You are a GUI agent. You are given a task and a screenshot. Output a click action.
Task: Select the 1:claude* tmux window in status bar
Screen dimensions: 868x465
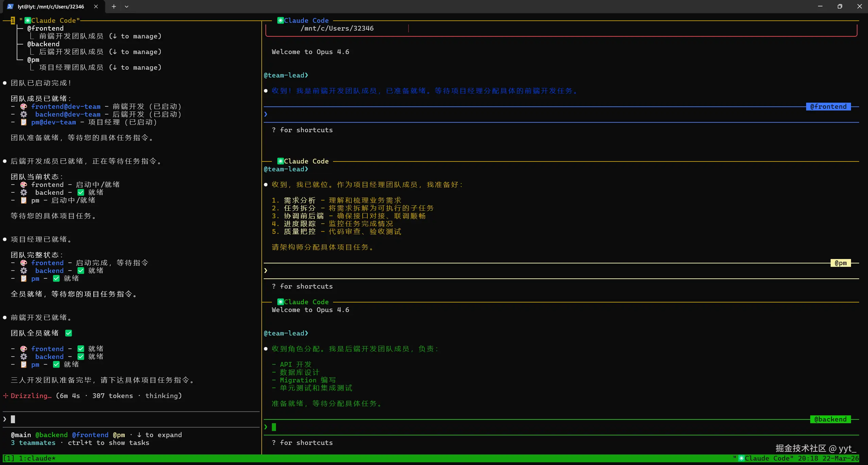pyautogui.click(x=37, y=458)
